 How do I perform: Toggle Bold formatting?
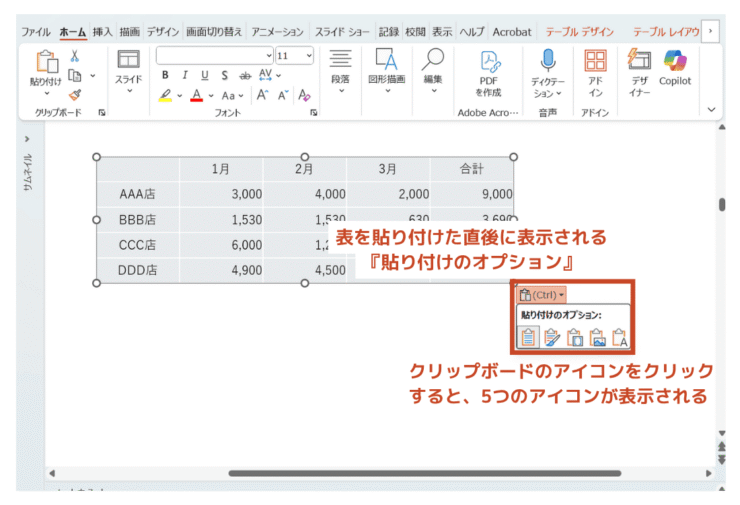(165, 75)
